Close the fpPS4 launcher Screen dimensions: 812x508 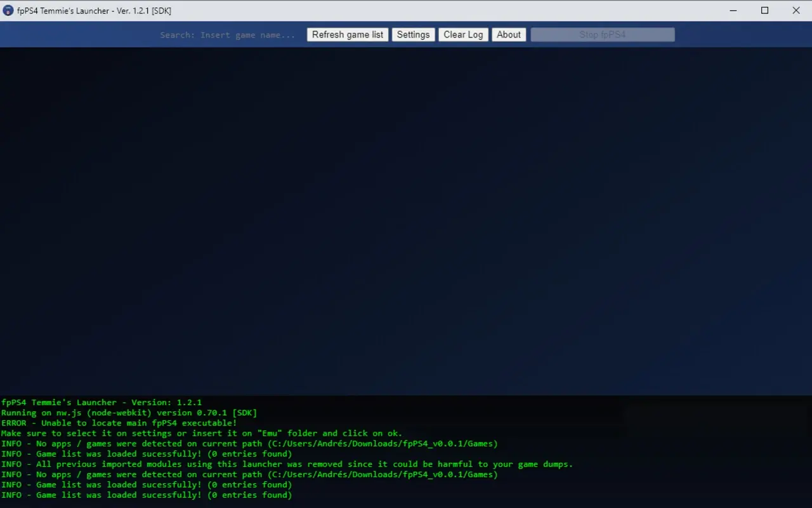796,10
